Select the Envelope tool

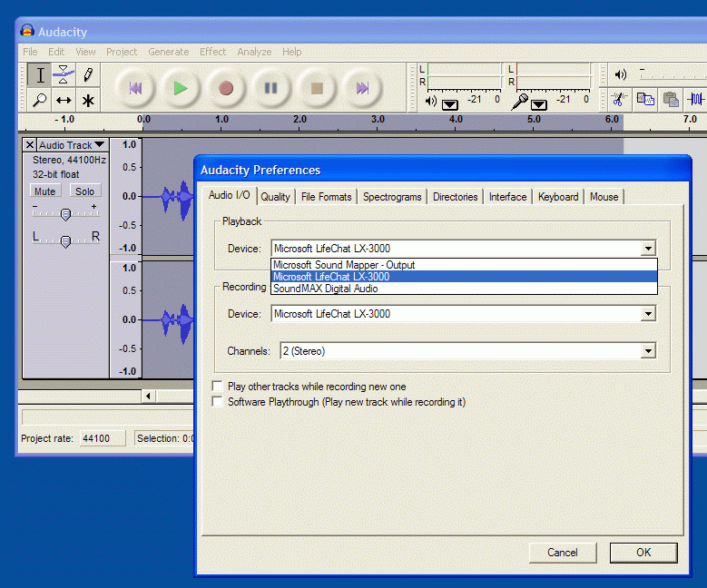point(64,74)
